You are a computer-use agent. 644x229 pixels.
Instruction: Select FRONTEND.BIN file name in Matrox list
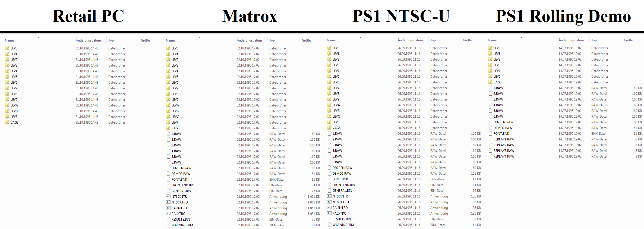[183, 185]
